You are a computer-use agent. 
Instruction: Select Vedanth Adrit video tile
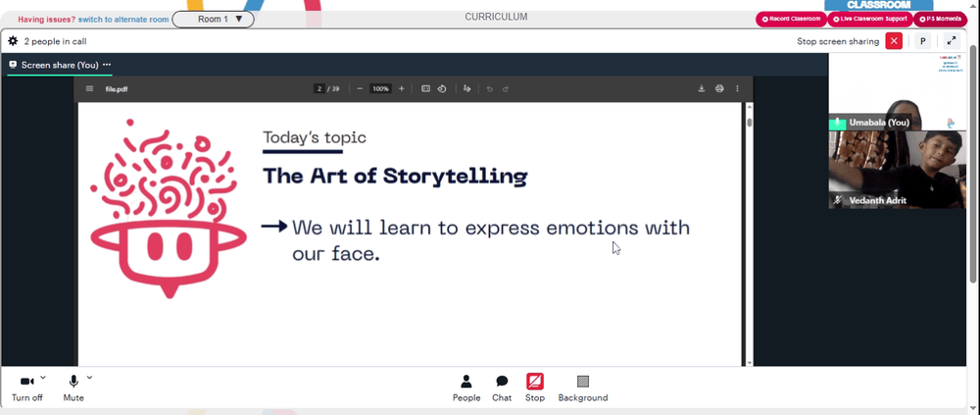[x=897, y=169]
